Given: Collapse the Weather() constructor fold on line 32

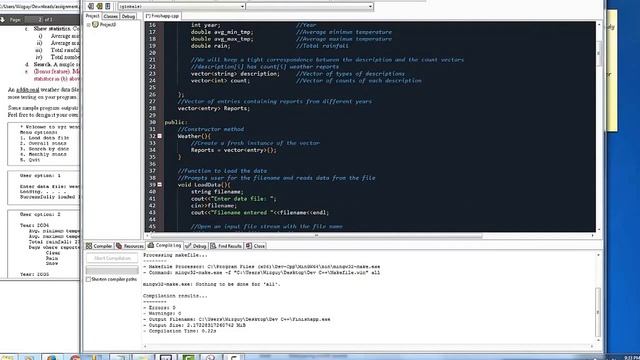Looking at the screenshot, I should point(160,136).
